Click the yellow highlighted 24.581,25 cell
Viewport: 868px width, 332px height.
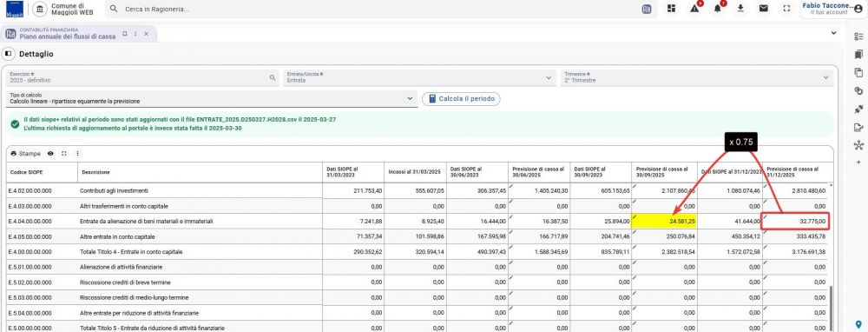pyautogui.click(x=664, y=221)
